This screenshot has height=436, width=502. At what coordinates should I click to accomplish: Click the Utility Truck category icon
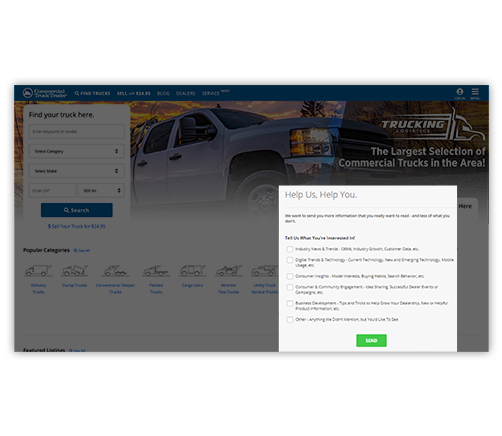pos(265,271)
